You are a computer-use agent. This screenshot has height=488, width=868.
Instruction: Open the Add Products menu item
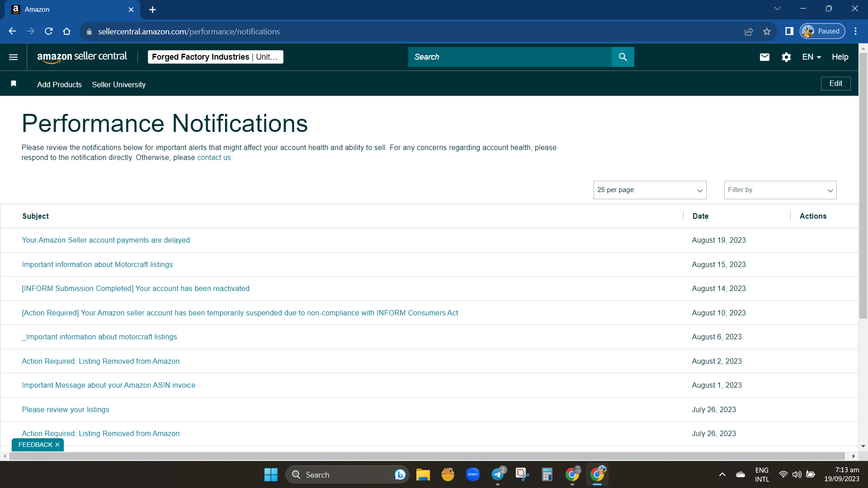pyautogui.click(x=59, y=84)
